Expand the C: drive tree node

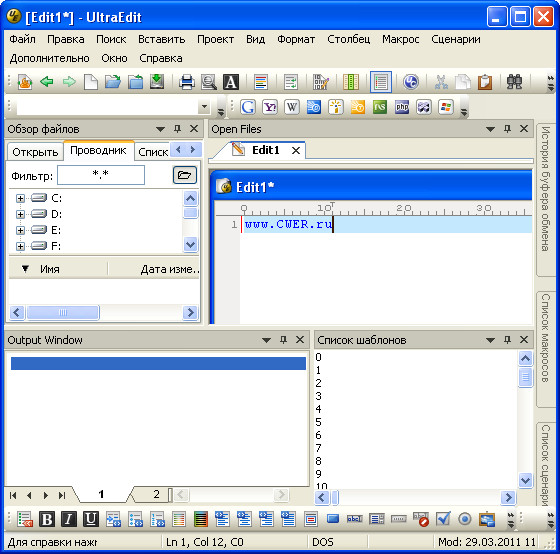click(x=20, y=198)
